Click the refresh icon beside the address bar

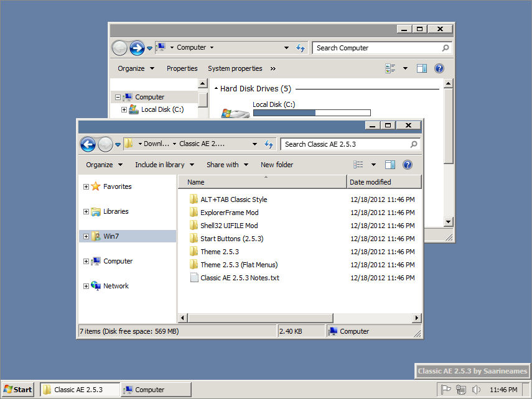click(269, 144)
